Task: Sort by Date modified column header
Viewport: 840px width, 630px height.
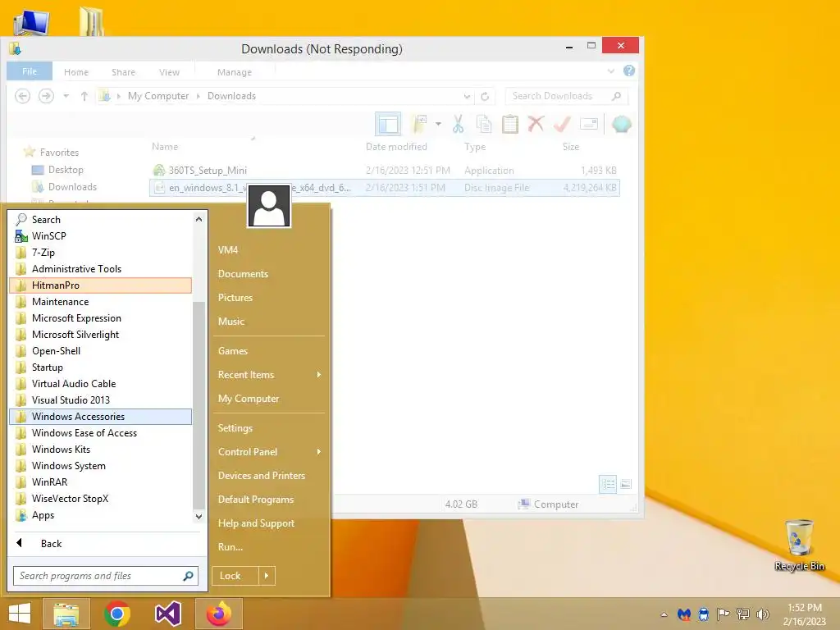Action: pyautogui.click(x=396, y=147)
